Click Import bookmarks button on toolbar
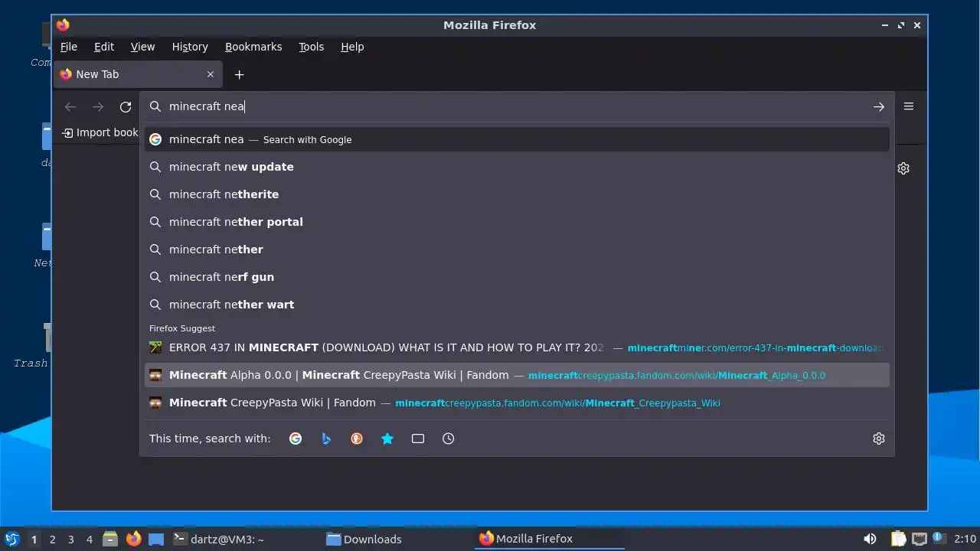980x551 pixels. click(100, 132)
